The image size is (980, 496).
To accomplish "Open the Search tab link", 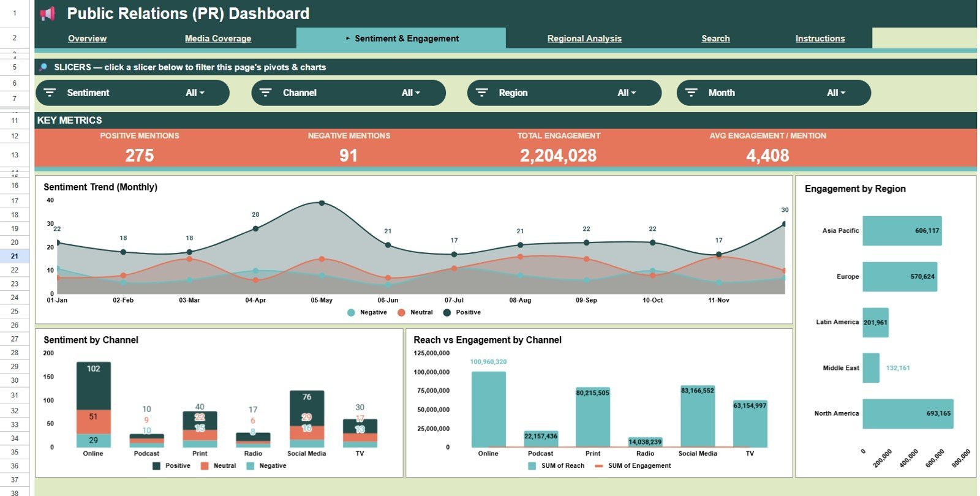I will [715, 39].
